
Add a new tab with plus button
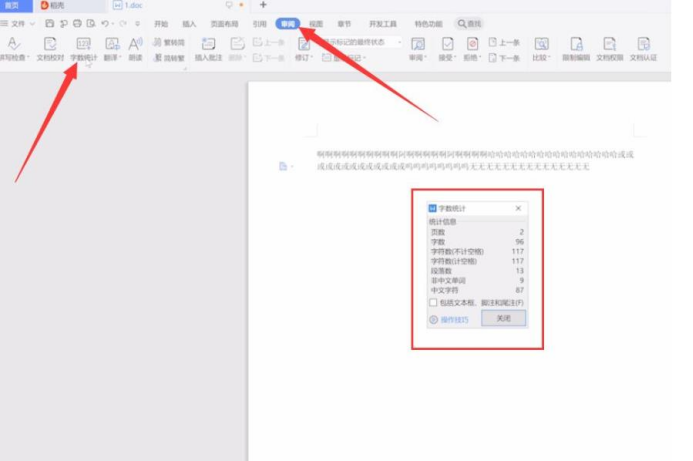point(263,5)
